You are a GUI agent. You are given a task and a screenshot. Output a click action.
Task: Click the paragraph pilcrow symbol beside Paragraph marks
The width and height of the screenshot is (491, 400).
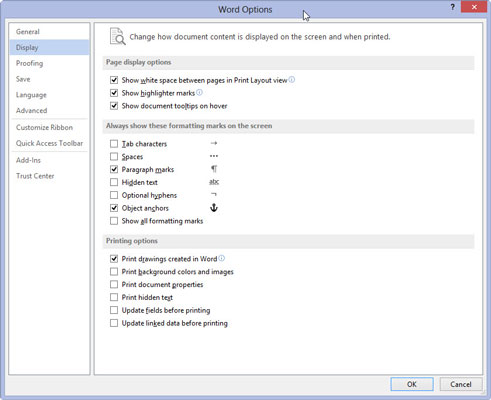pyautogui.click(x=214, y=169)
